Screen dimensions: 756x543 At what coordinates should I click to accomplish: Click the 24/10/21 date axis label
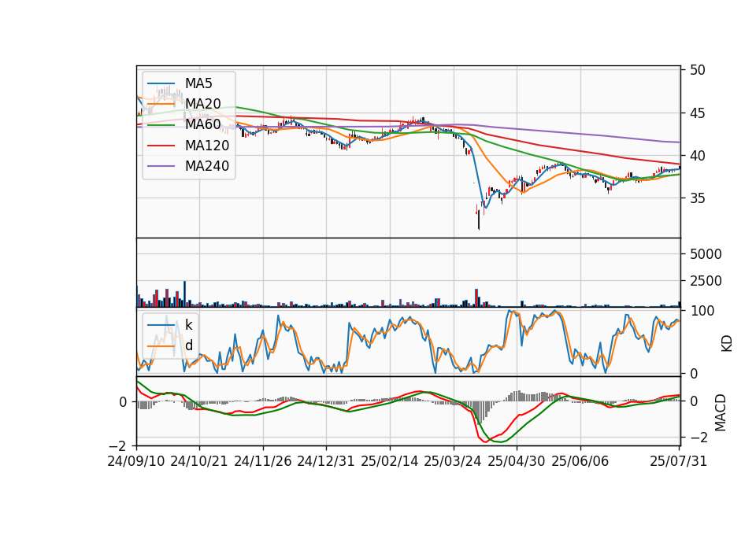point(199,461)
